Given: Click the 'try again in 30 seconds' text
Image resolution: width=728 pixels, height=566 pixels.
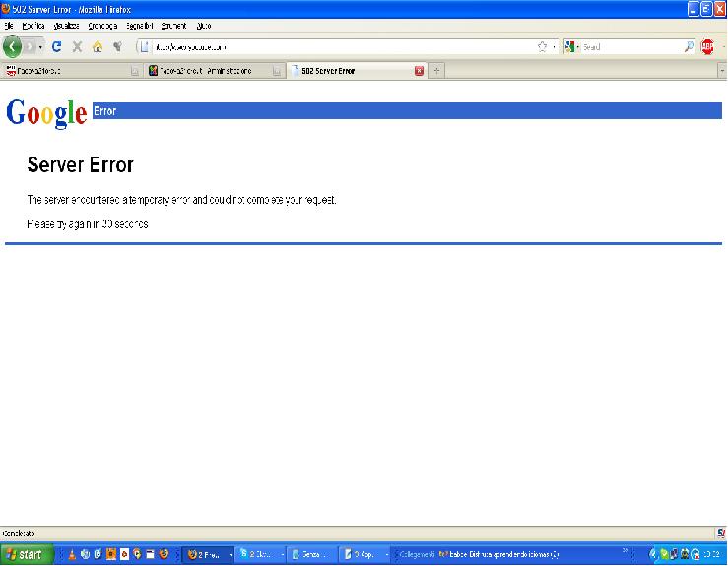Looking at the screenshot, I should [88, 224].
